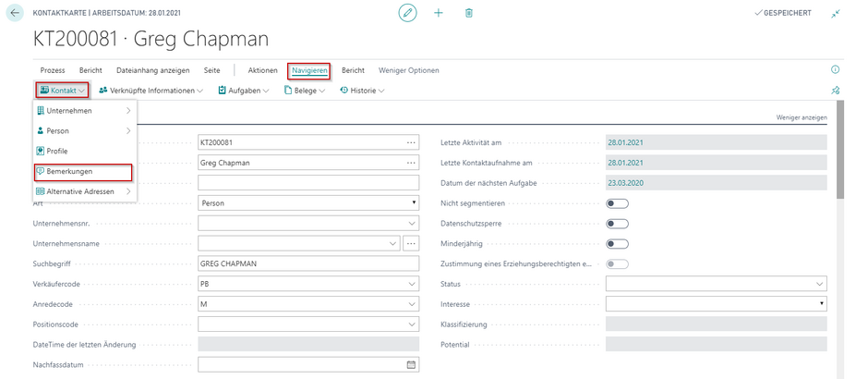
Task: Click the info circle icon
Action: click(x=836, y=70)
